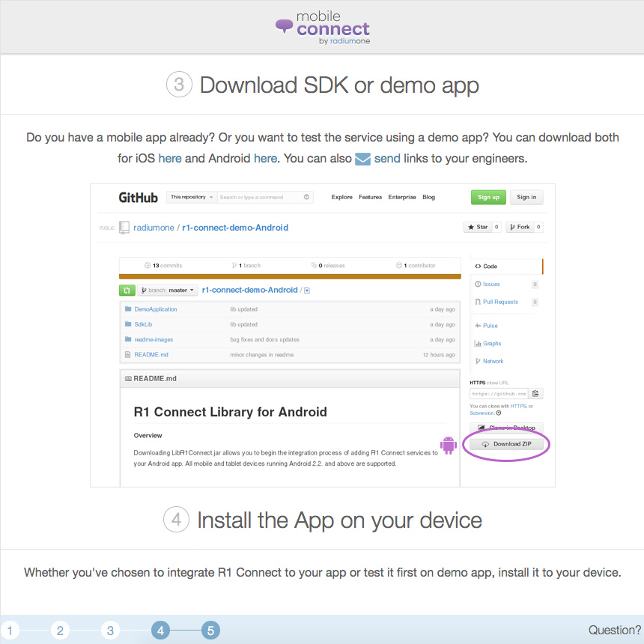Click the green Sign up button

(488, 197)
